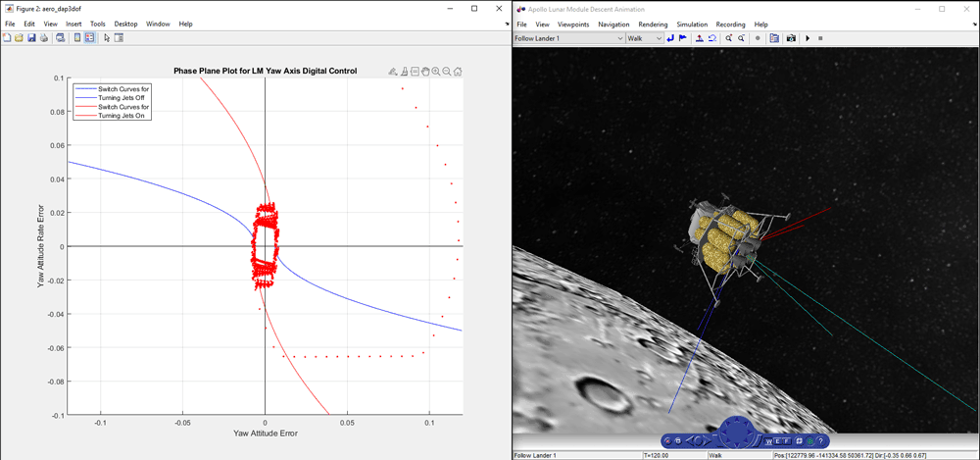Select the pan hand tool above plot
Screen dimensions: 980x460
(x=425, y=72)
